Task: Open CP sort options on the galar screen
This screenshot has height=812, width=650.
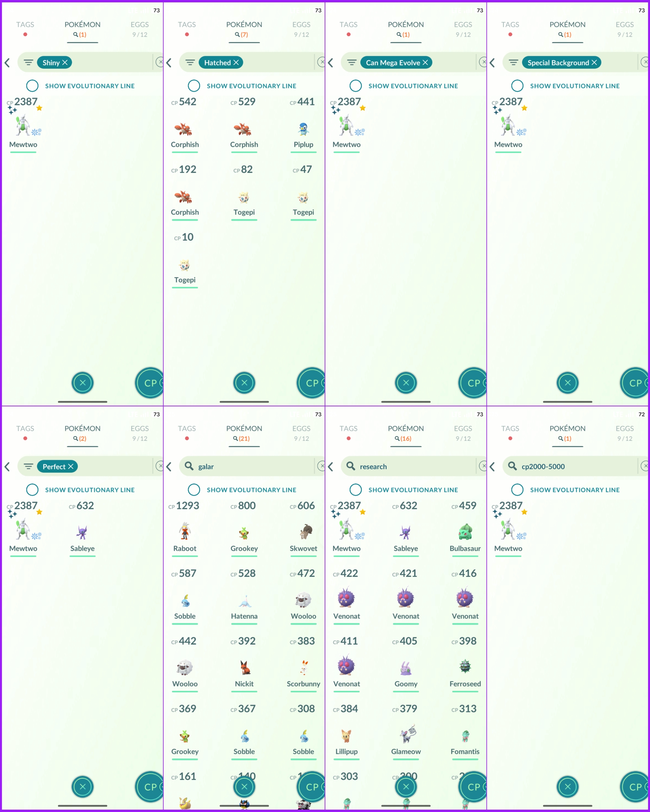Action: point(311,787)
